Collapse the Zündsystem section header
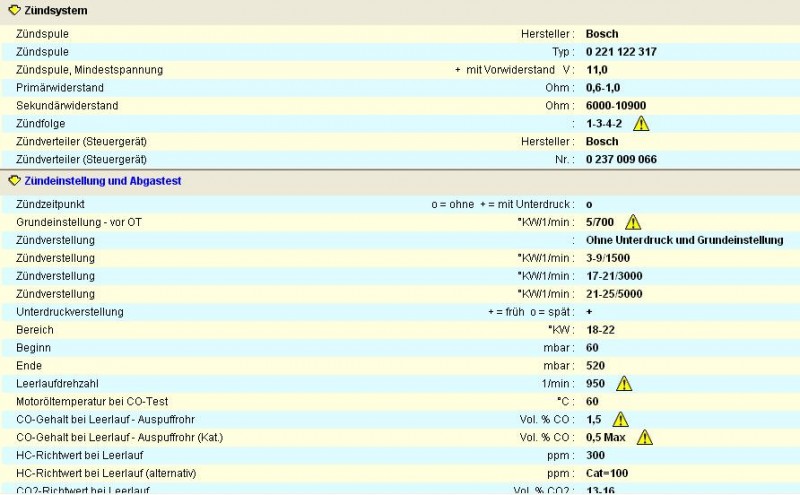The width and height of the screenshot is (800, 495). [x=55, y=11]
